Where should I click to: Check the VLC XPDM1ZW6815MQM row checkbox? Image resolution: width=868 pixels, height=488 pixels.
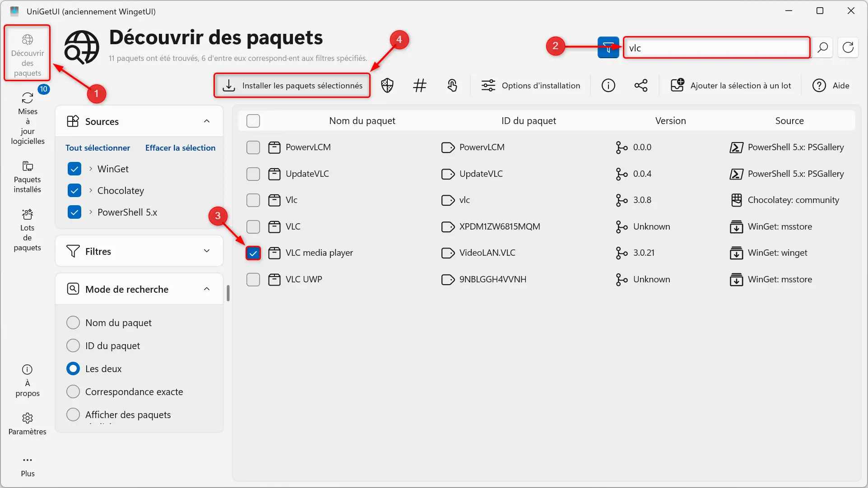pos(253,226)
